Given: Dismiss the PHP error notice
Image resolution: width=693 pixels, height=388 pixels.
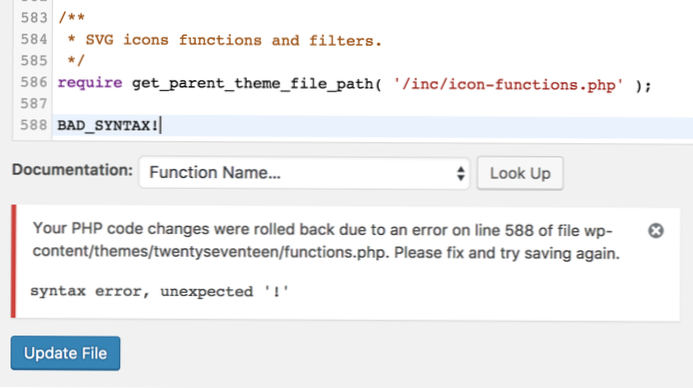Looking at the screenshot, I should point(656,231).
